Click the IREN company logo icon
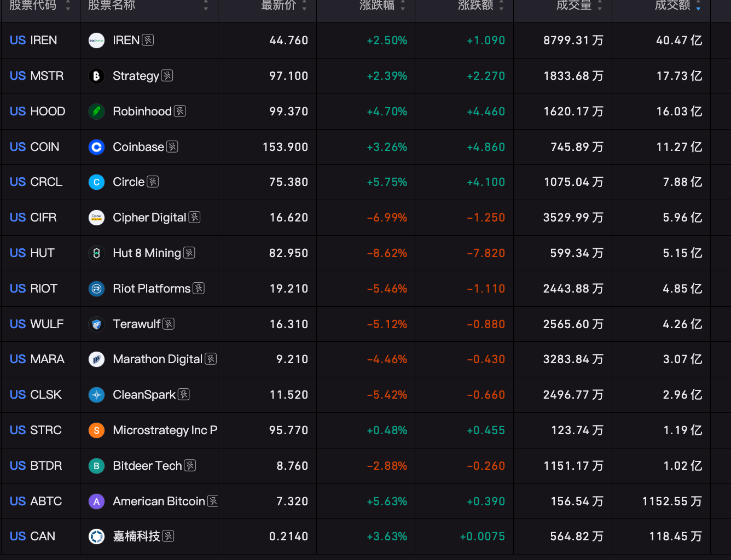 (x=96, y=40)
